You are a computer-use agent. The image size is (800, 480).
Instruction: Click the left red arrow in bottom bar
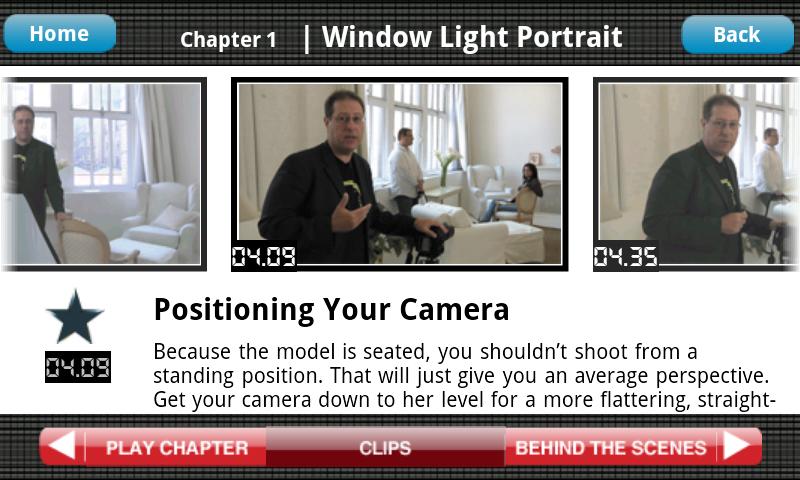[x=62, y=446]
